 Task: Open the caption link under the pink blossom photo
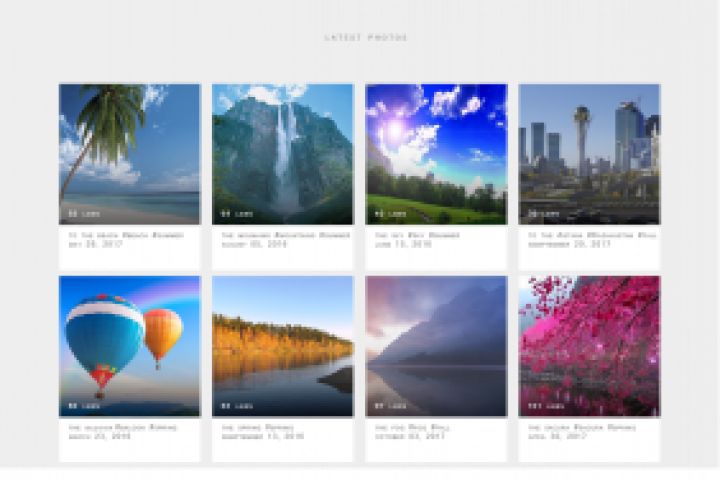[x=582, y=428]
